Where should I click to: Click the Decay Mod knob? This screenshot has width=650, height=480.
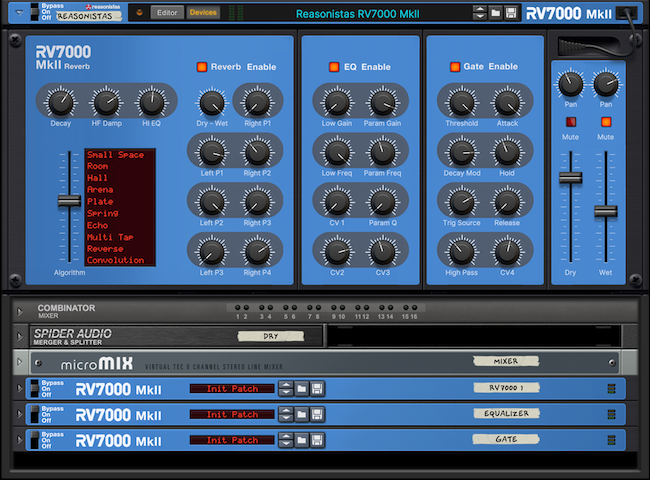(x=462, y=153)
